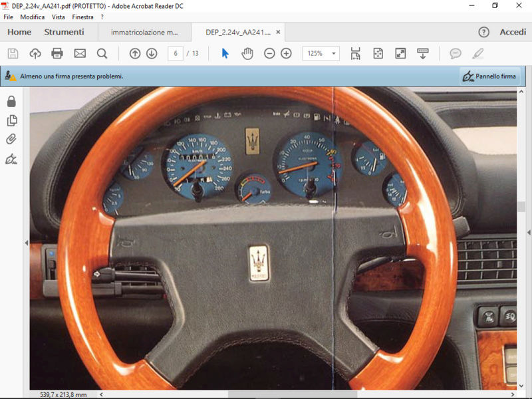This screenshot has width=532, height=399.
Task: Open the Finestra menu
Action: (82, 17)
